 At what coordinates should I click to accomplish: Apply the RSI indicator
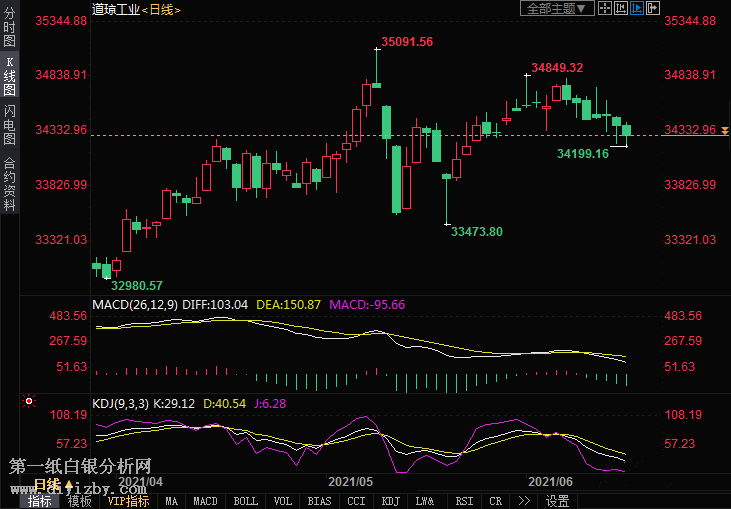(x=464, y=501)
